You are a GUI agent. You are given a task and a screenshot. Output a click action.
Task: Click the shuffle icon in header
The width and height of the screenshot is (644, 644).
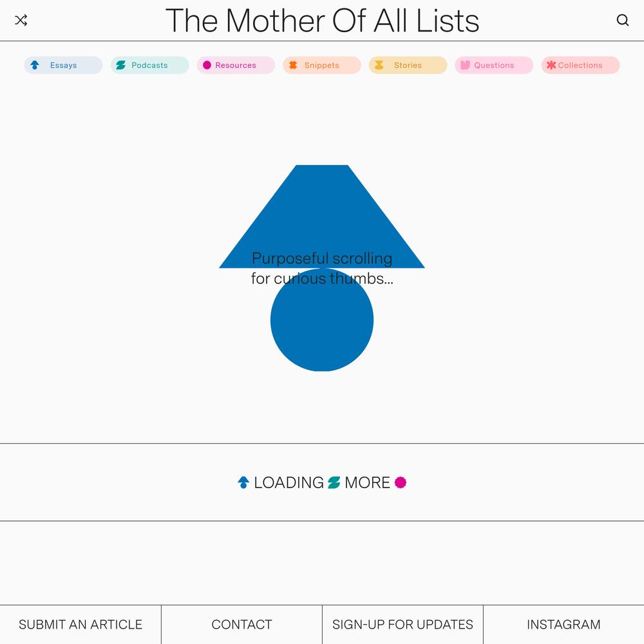[x=21, y=20]
